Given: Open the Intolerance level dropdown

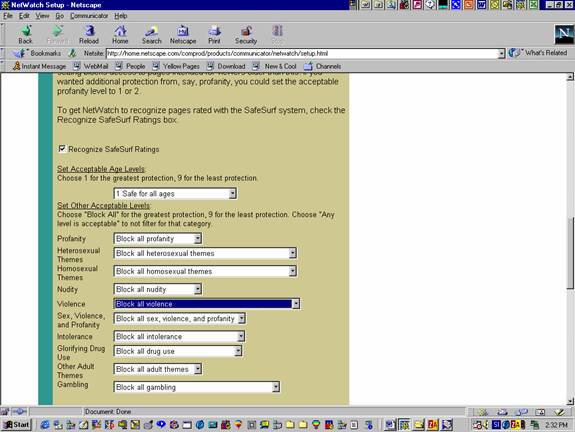Looking at the screenshot, I should 179,336.
